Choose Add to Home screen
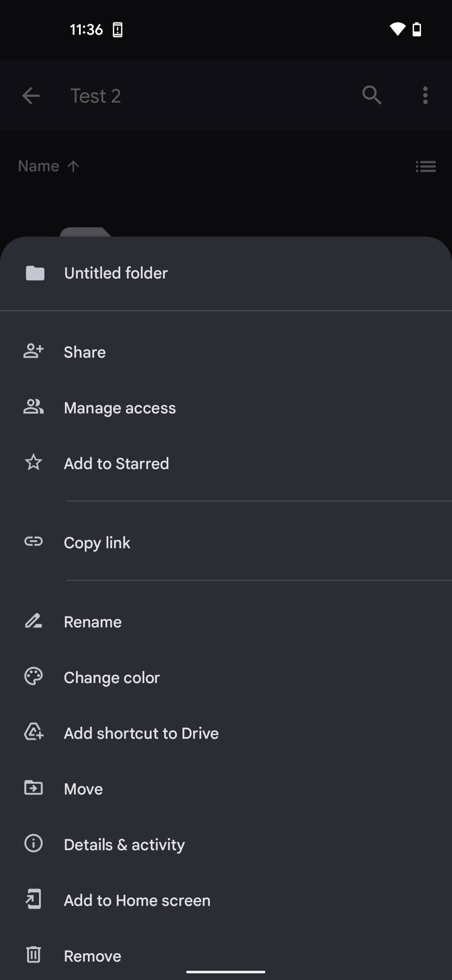This screenshot has height=980, width=452. (x=137, y=900)
